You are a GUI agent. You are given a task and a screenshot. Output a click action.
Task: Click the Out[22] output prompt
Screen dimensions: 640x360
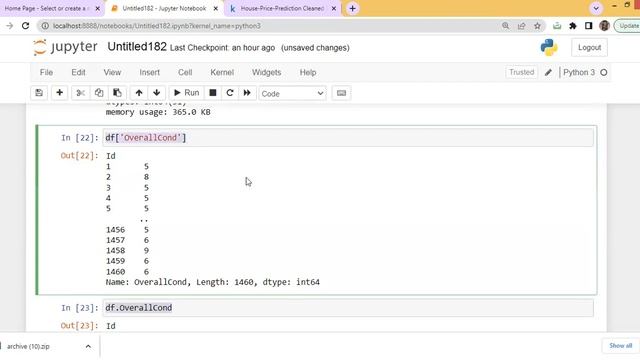[80, 156]
